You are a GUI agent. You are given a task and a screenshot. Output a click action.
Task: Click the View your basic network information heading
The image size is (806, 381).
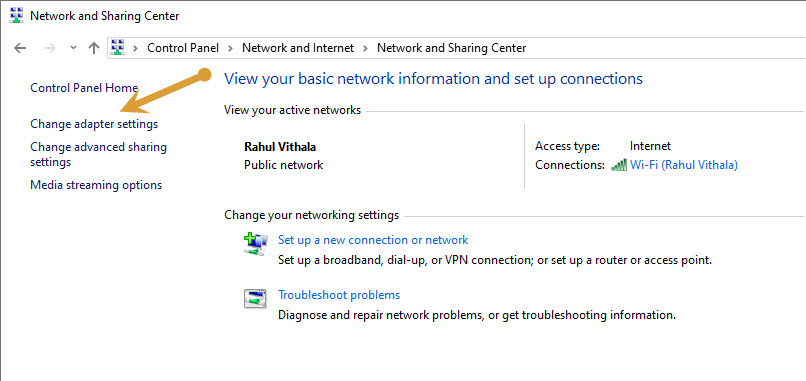[433, 79]
